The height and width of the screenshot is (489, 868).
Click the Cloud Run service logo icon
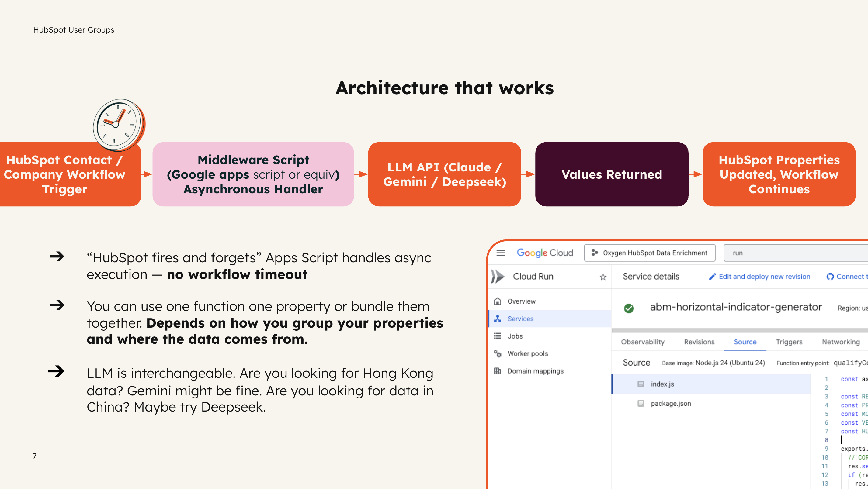[x=498, y=276]
